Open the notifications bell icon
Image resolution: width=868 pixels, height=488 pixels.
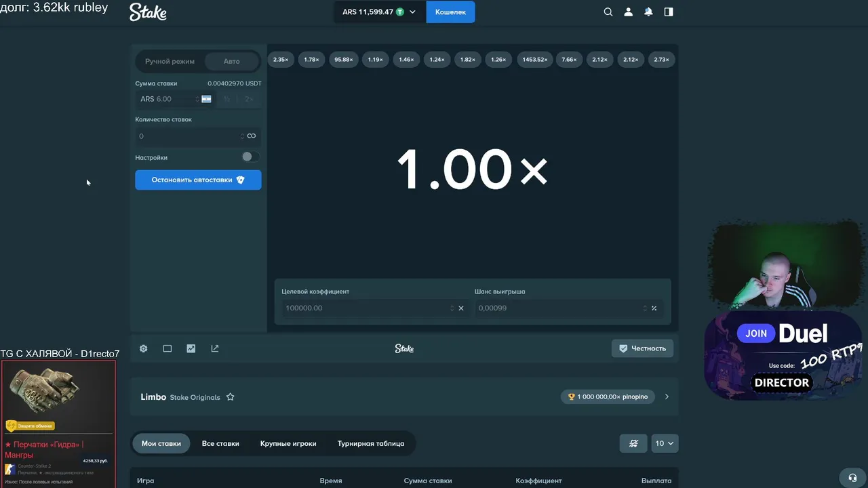648,12
